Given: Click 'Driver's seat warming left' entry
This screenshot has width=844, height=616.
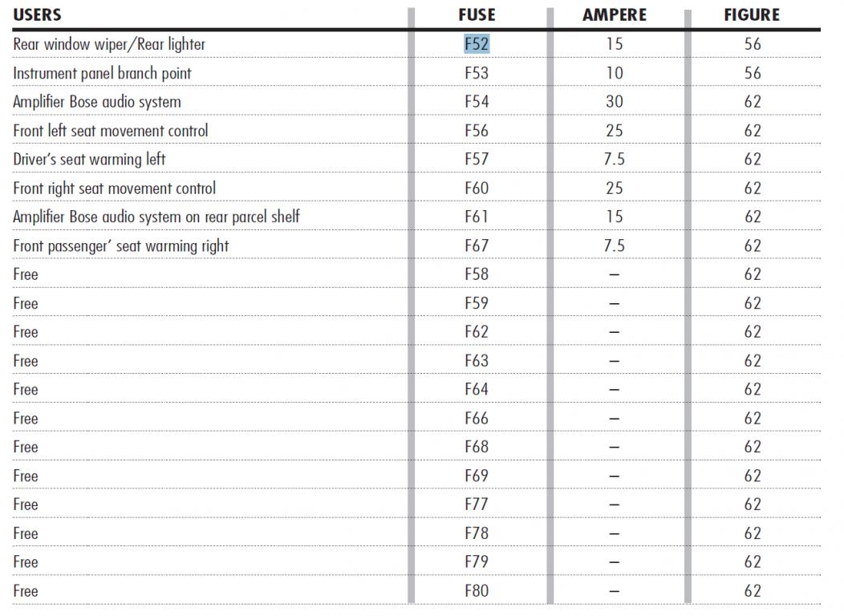Looking at the screenshot, I should 89,160.
